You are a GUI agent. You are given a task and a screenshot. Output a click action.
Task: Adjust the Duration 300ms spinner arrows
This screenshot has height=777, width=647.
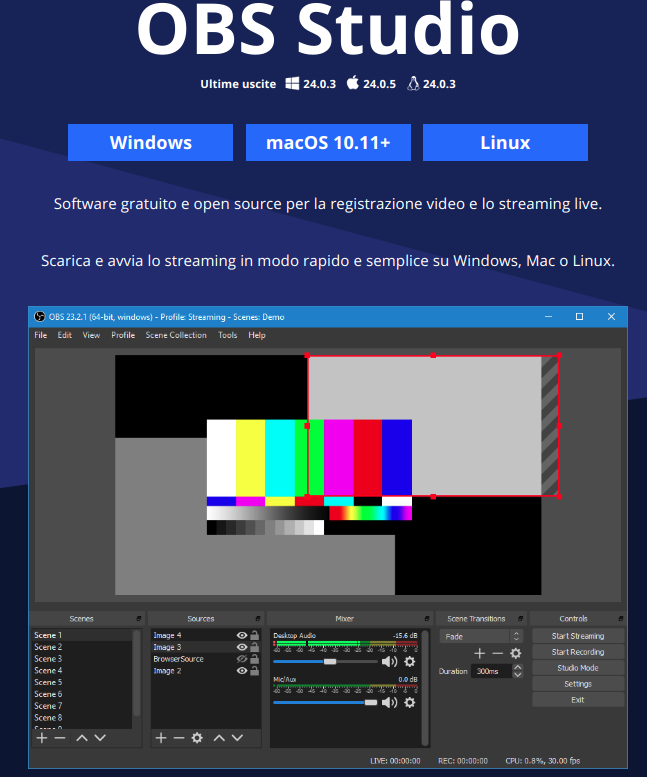click(x=518, y=671)
